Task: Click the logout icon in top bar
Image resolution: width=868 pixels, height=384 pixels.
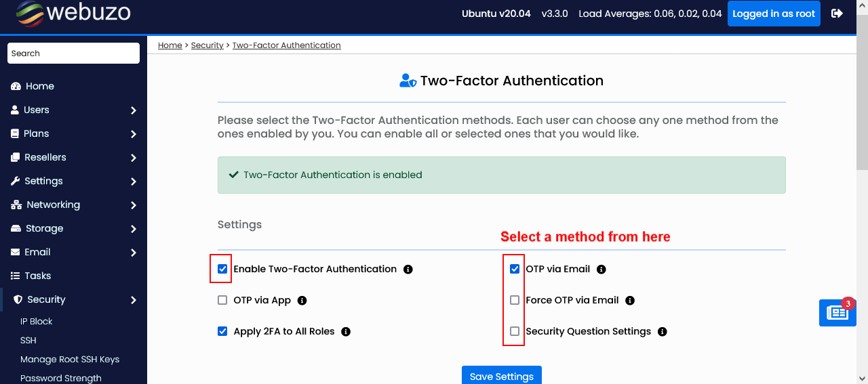Action: click(837, 14)
